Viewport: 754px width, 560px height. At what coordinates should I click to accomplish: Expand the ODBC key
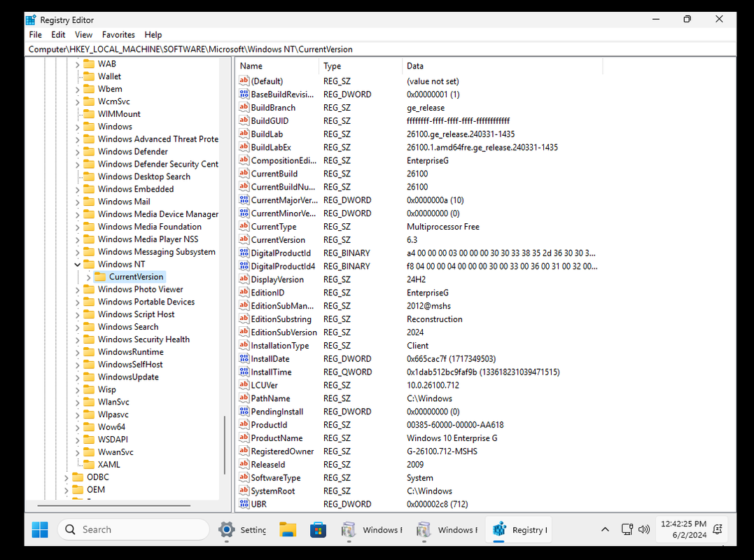pyautogui.click(x=67, y=477)
